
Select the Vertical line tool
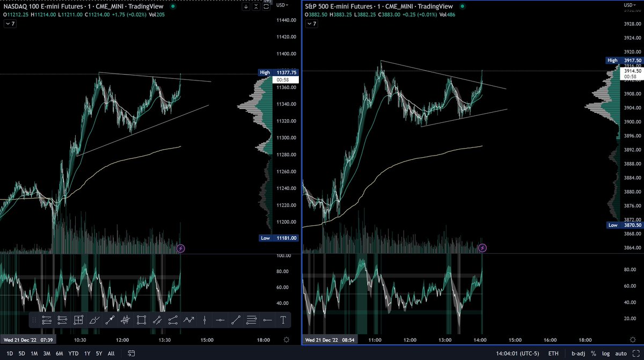point(204,320)
